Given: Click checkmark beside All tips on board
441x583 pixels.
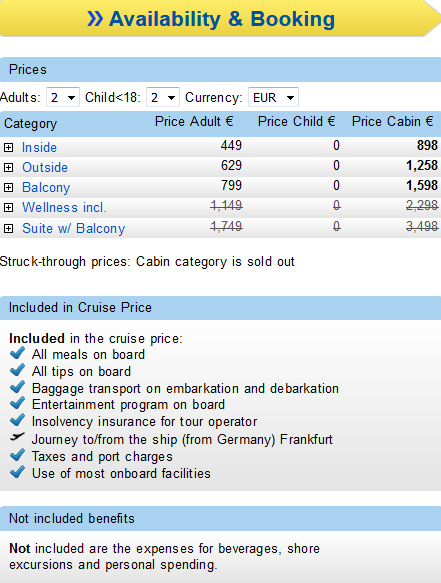Looking at the screenshot, I should pos(17,370).
